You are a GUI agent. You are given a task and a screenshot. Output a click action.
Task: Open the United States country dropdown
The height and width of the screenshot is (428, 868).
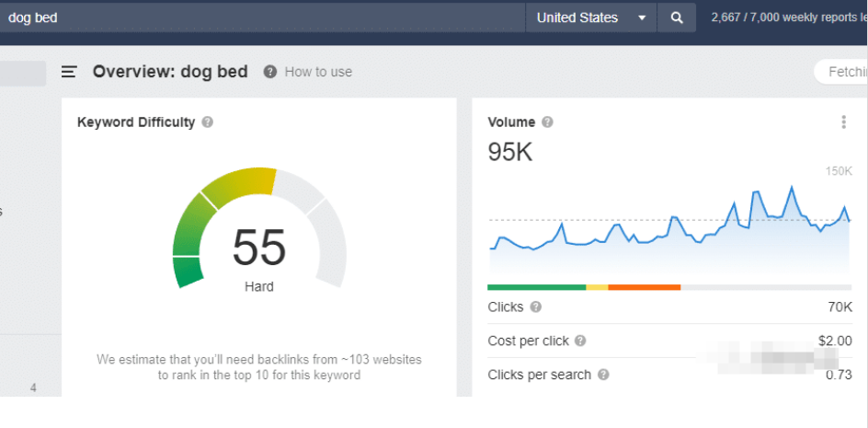(x=590, y=17)
